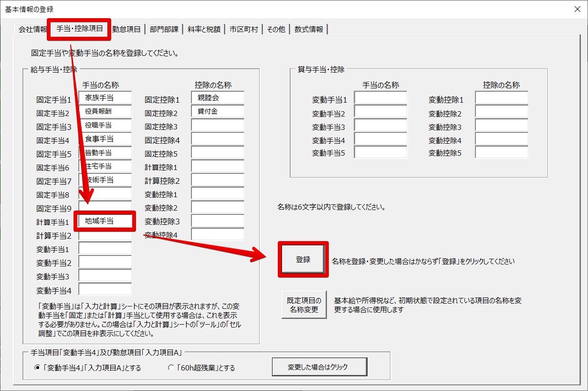Image resolution: width=588 pixels, height=391 pixels.
Task: Switch to the 数式情報 tab
Action: [309, 29]
